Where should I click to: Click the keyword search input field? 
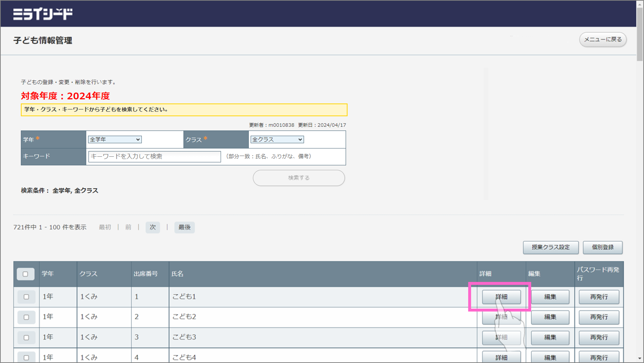[154, 157]
